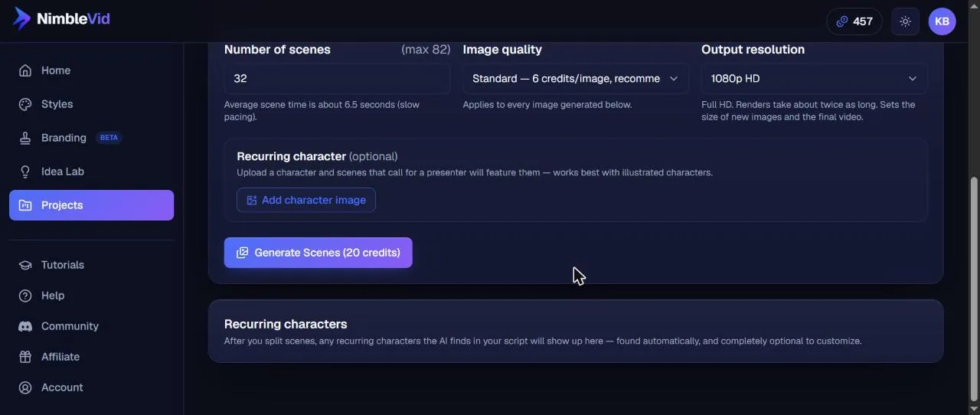
Task: Click the images icon in Generate Scenes button
Action: pyautogui.click(x=242, y=253)
